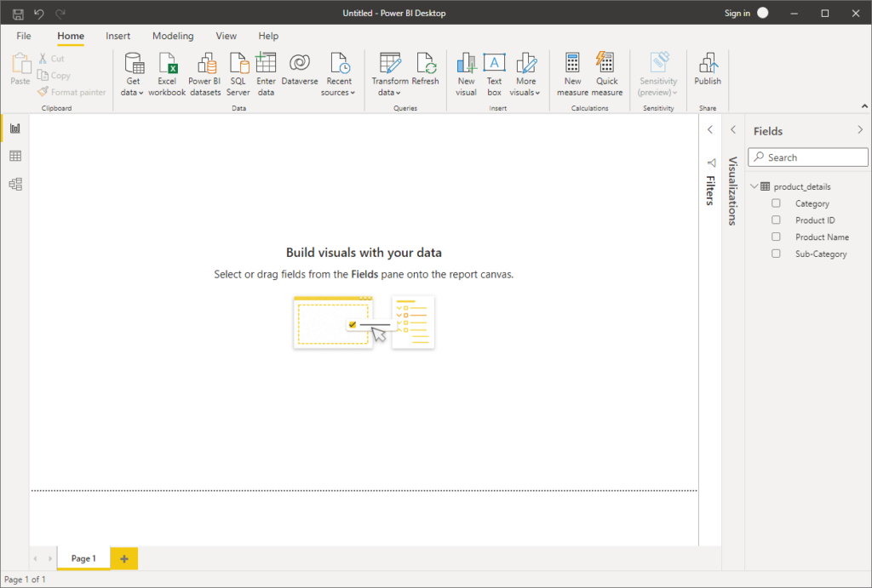Screen dimensions: 872x588
Task: Click the Enter data table icon
Action: (266, 63)
